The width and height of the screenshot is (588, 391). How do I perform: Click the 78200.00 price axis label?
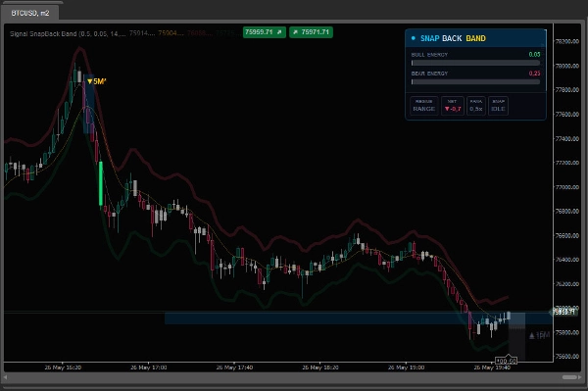click(x=567, y=41)
